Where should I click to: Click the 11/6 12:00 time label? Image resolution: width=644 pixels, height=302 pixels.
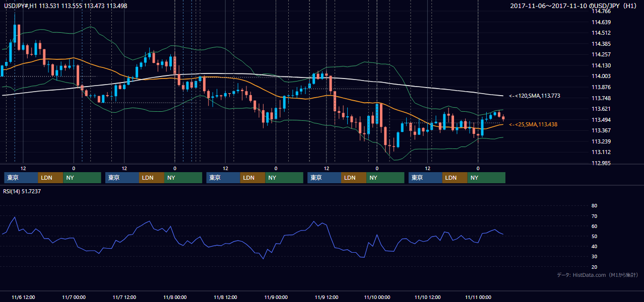[x=23, y=297]
